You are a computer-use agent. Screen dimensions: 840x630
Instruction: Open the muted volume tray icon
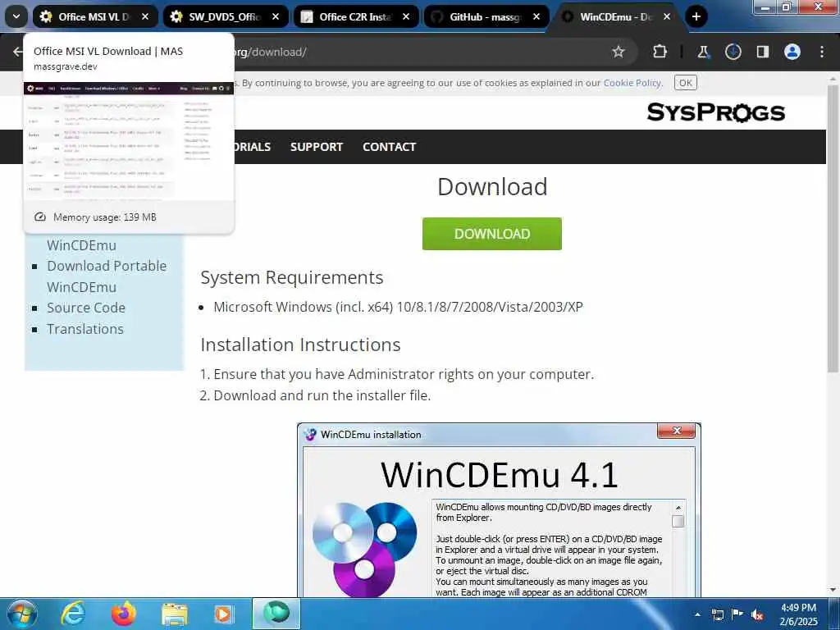tap(757, 614)
